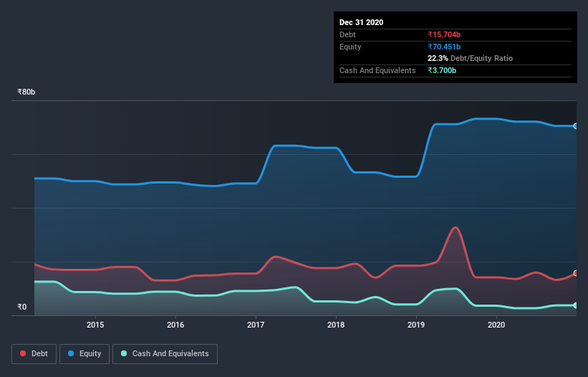588x377 pixels.
Task: Click the Cash And Equivalents tooltip label
Action: point(377,70)
